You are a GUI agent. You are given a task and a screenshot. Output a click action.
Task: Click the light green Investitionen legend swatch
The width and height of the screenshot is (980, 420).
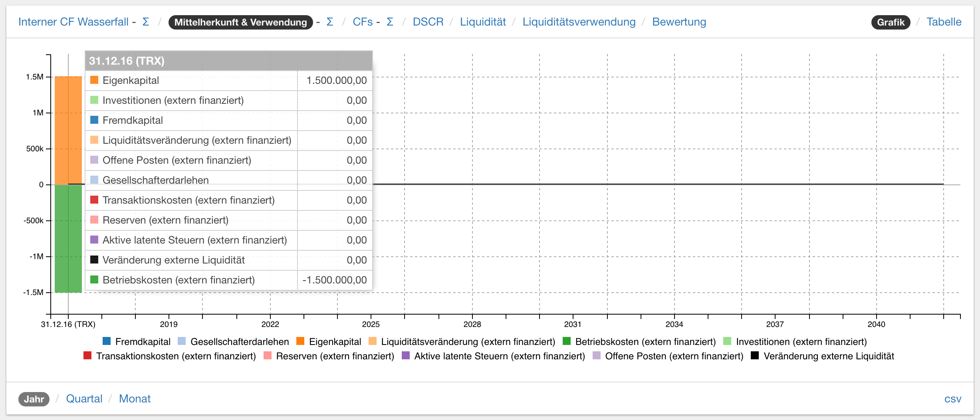[x=727, y=341]
